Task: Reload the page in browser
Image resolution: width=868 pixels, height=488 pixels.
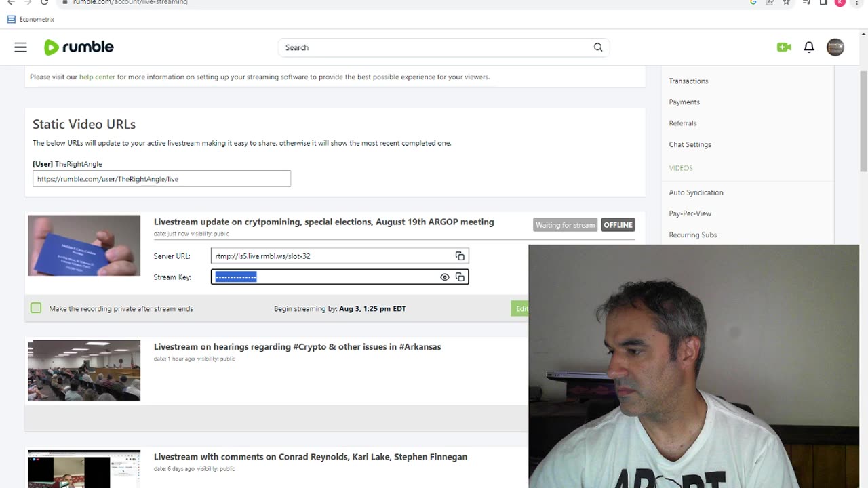Action: [x=45, y=2]
